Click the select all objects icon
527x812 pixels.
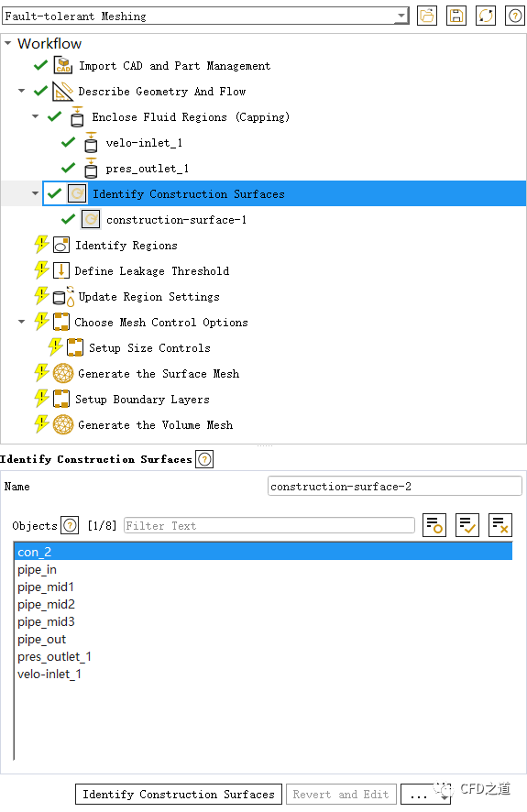click(467, 526)
